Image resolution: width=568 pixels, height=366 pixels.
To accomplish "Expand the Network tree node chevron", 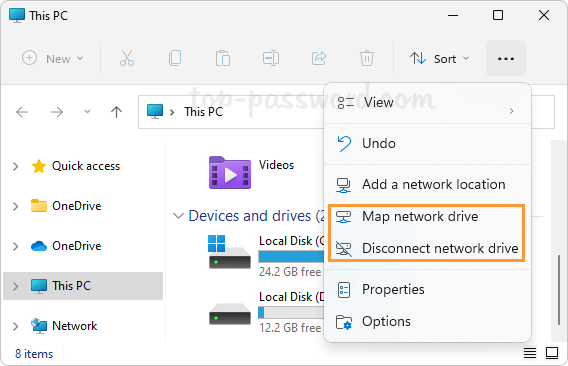I will click(15, 326).
